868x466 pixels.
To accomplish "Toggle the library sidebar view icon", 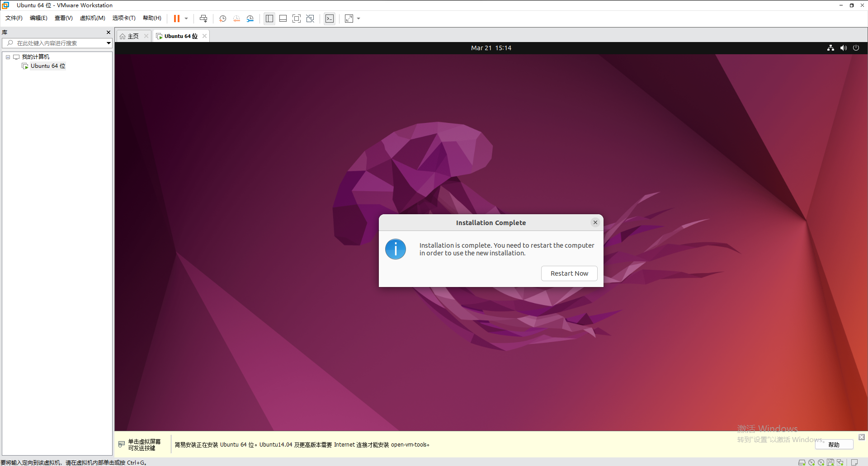I will pos(269,19).
